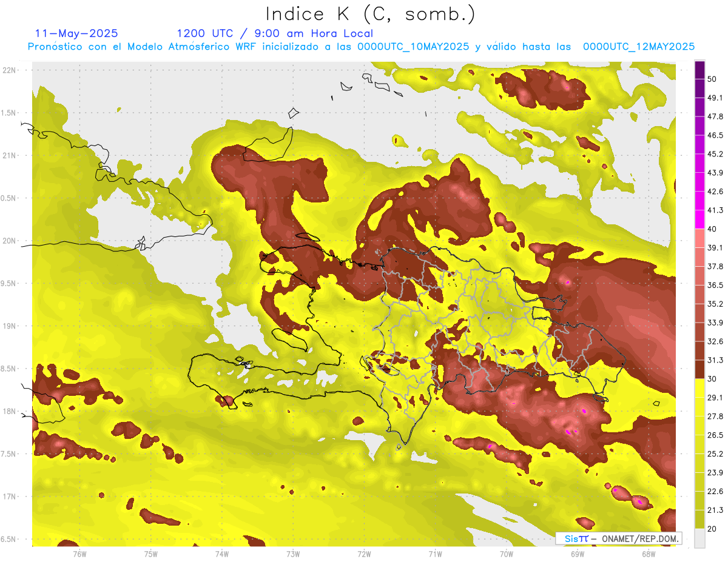This screenshot has height=562, width=728.
Task: Pick the dark purple swatch above 50
Action: (699, 70)
